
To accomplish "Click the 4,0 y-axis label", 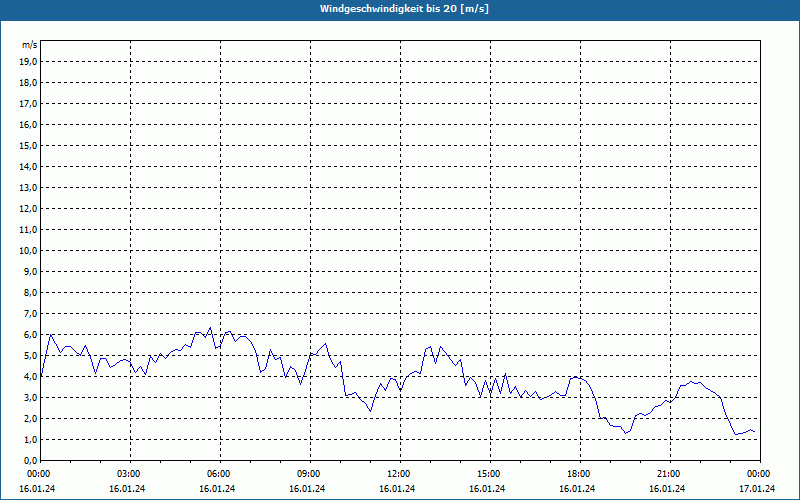I will [x=31, y=377].
